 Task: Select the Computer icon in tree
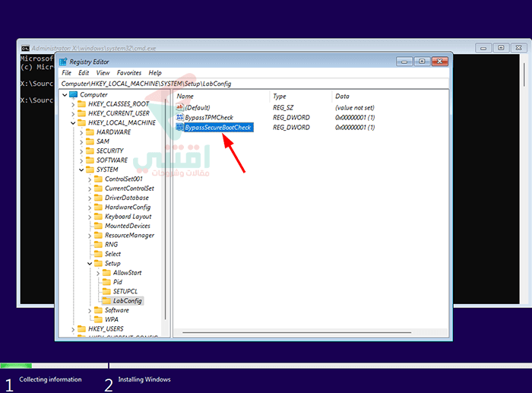click(x=73, y=94)
